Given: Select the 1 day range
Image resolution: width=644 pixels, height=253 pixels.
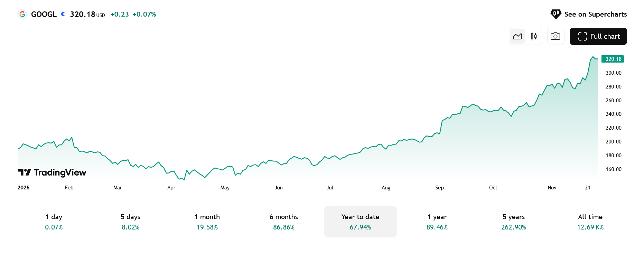Looking at the screenshot, I should tap(54, 222).
